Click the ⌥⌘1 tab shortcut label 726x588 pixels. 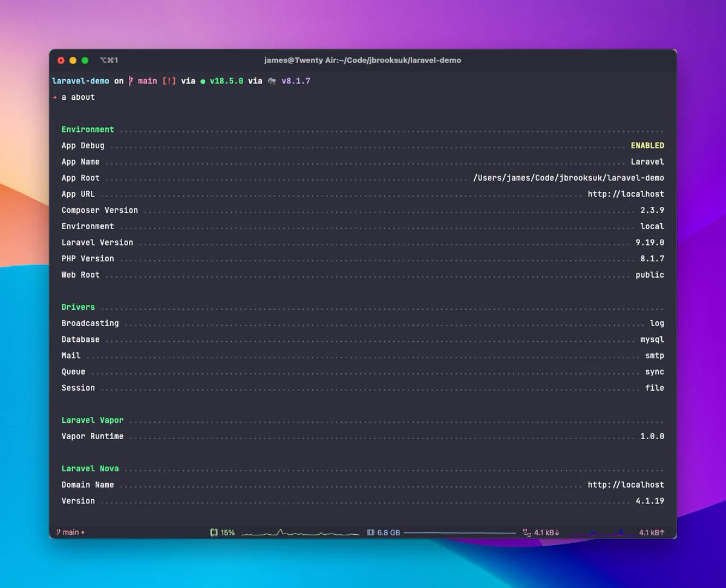[109, 60]
